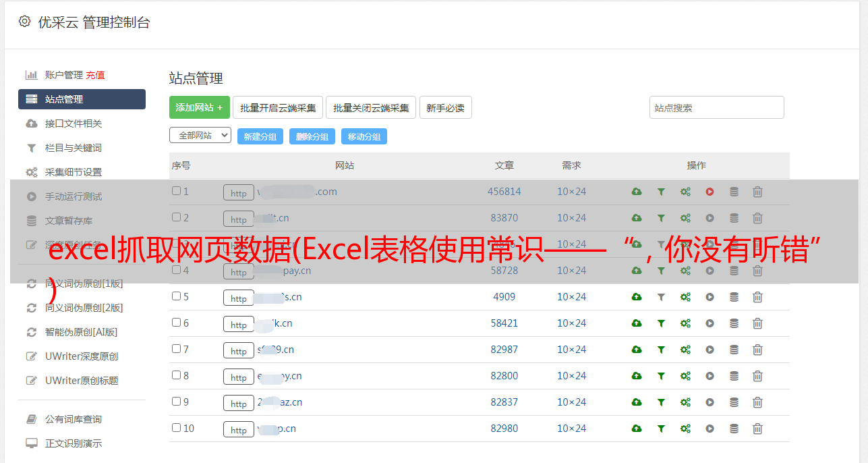
Task: Tick the checkbox for site row 2
Action: click(176, 217)
